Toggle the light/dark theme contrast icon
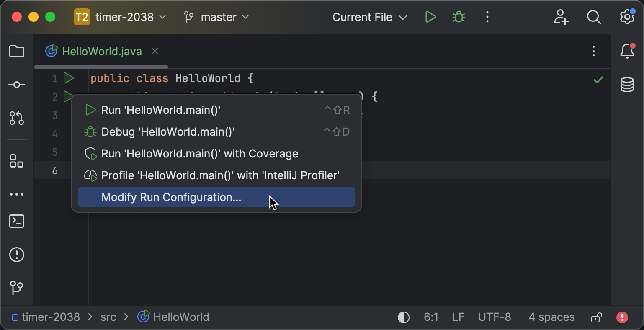Screen dimensions: 644x330 click(403, 317)
